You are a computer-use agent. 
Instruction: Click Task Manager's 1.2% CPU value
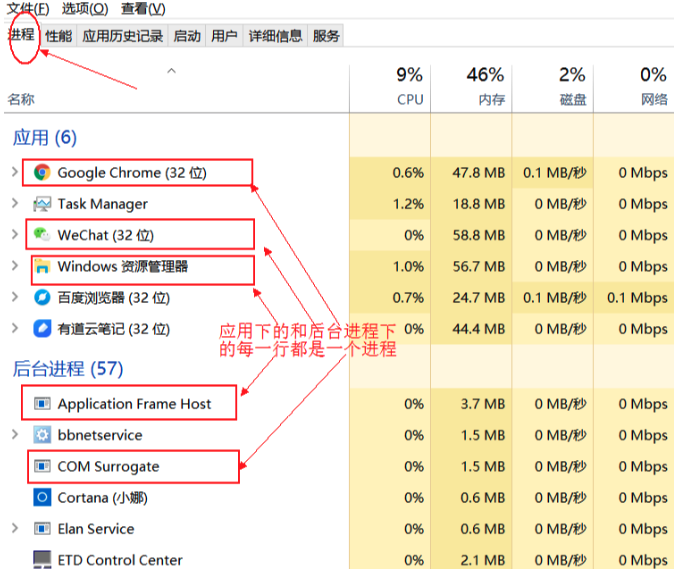(x=408, y=204)
